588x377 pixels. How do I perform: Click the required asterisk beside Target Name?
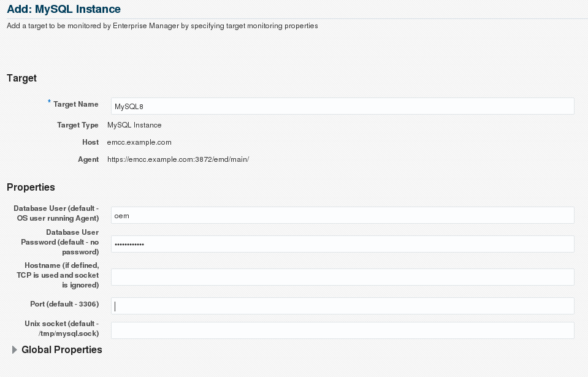click(49, 102)
